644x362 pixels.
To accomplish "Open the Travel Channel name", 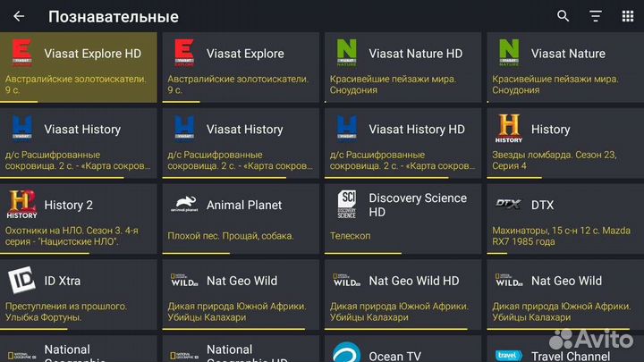I will [571, 356].
